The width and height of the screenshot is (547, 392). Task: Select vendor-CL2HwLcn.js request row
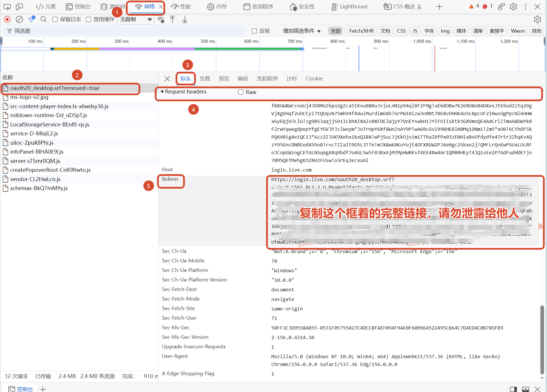point(79,179)
